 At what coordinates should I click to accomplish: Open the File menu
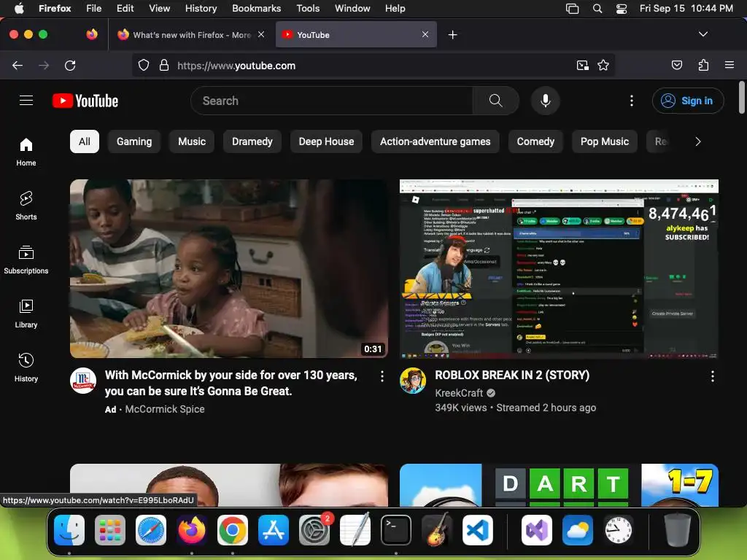[x=93, y=9]
